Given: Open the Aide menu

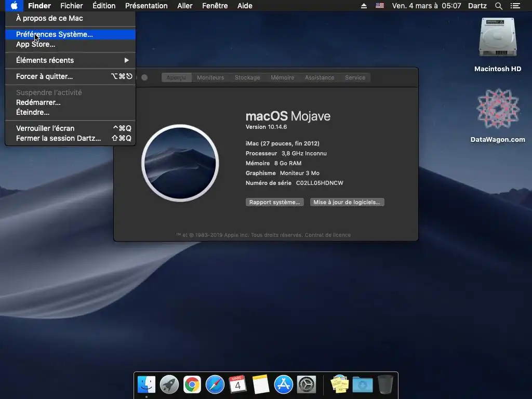Looking at the screenshot, I should click(245, 6).
